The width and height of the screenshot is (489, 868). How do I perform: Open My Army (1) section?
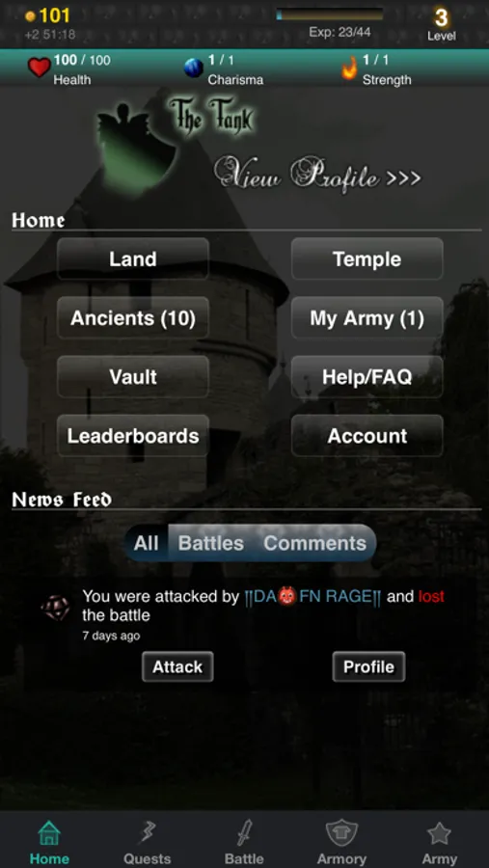[367, 318]
